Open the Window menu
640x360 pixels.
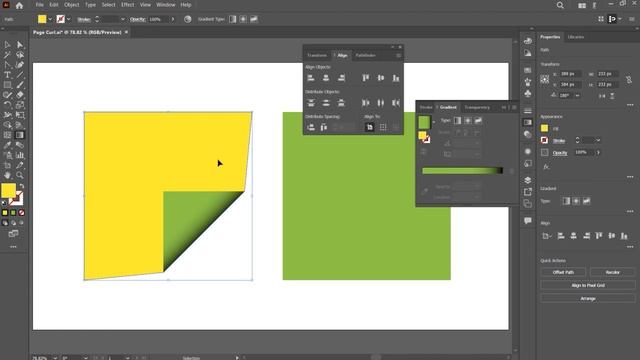point(166,5)
